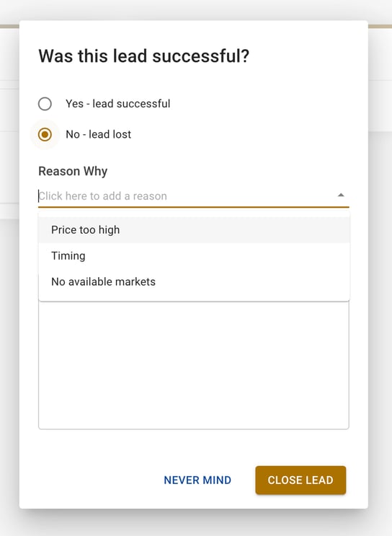Image resolution: width=392 pixels, height=536 pixels.
Task: Click the NEVER MIND button
Action: 197,480
